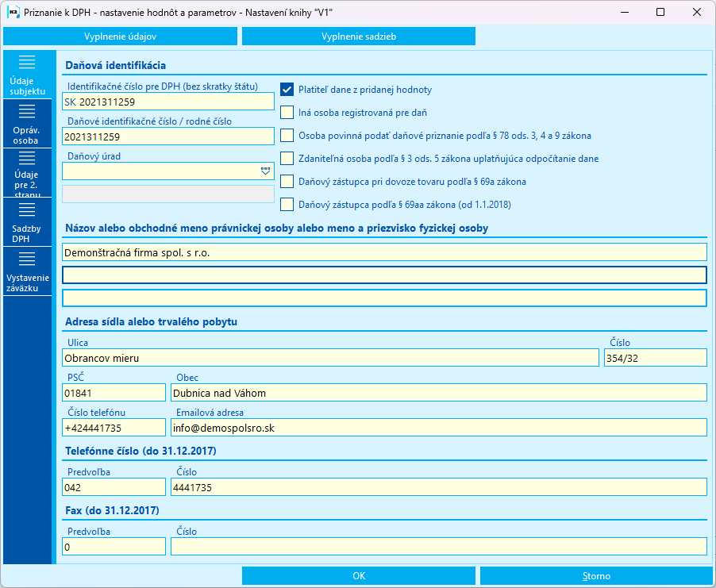Image resolution: width=716 pixels, height=588 pixels.
Task: Switch to Vyplnenie údajov tab
Action: point(120,37)
